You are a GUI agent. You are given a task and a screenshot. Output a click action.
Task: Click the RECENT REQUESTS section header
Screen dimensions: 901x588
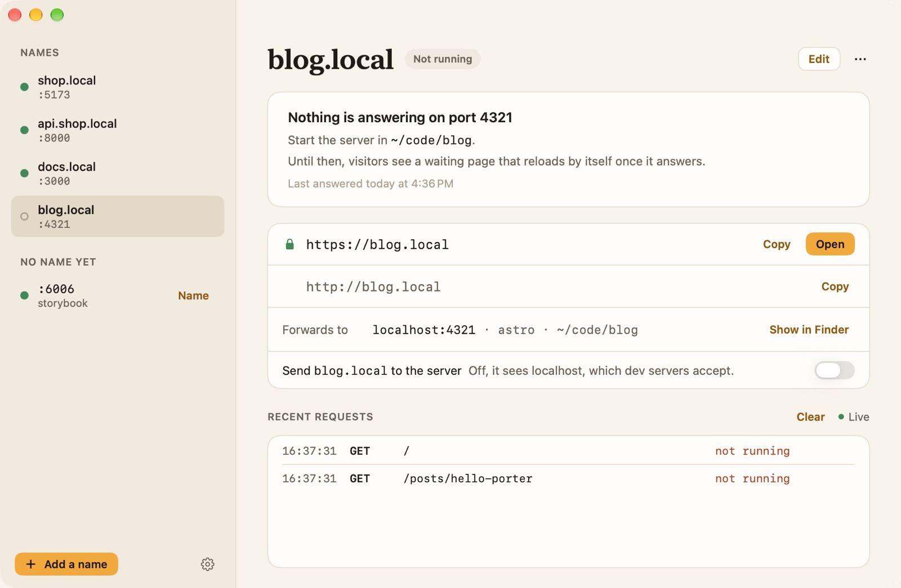click(x=320, y=417)
